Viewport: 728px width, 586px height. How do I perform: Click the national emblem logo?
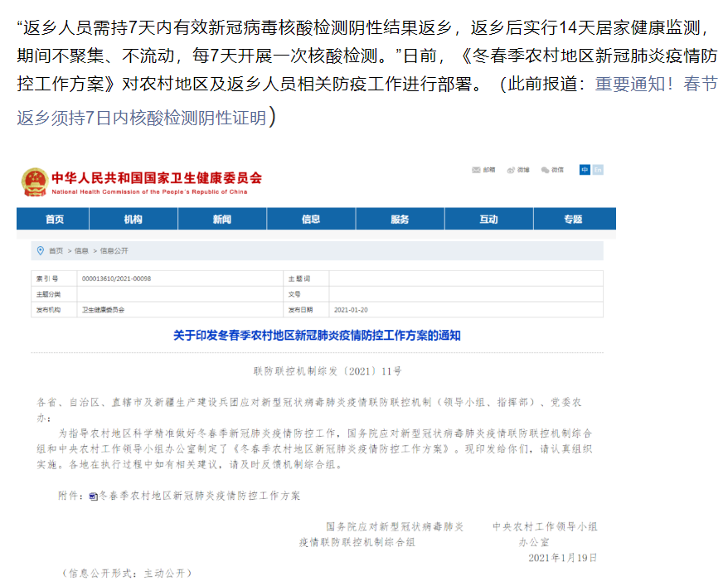[x=33, y=182]
